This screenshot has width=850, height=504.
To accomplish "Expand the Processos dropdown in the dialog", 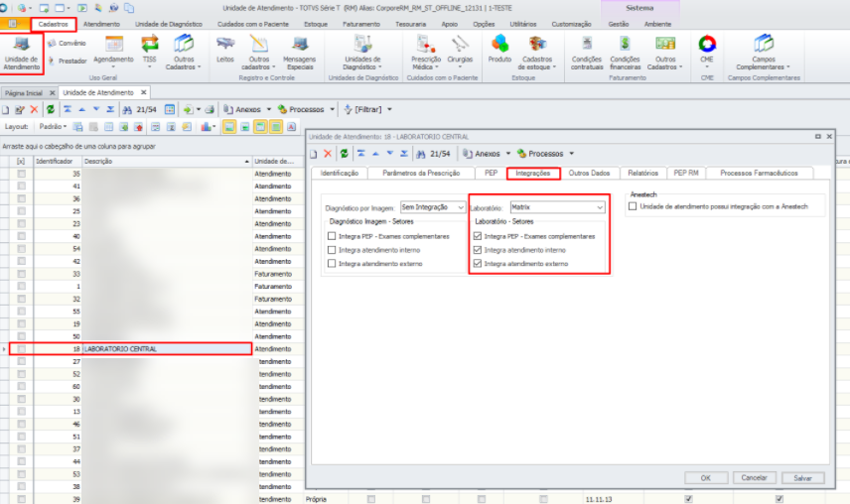I will pos(571,154).
